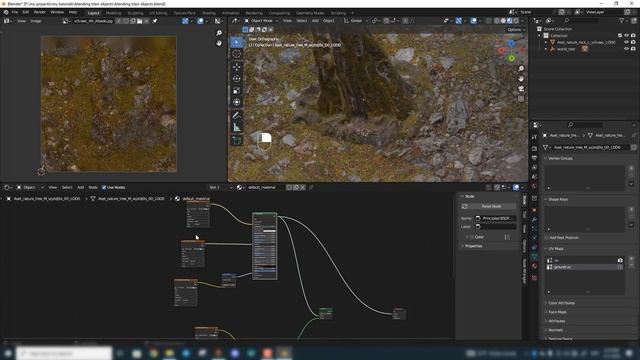Image resolution: width=640 pixels, height=360 pixels.
Task: Select the Cursor tool in viewport toolbar
Action: 236,54
